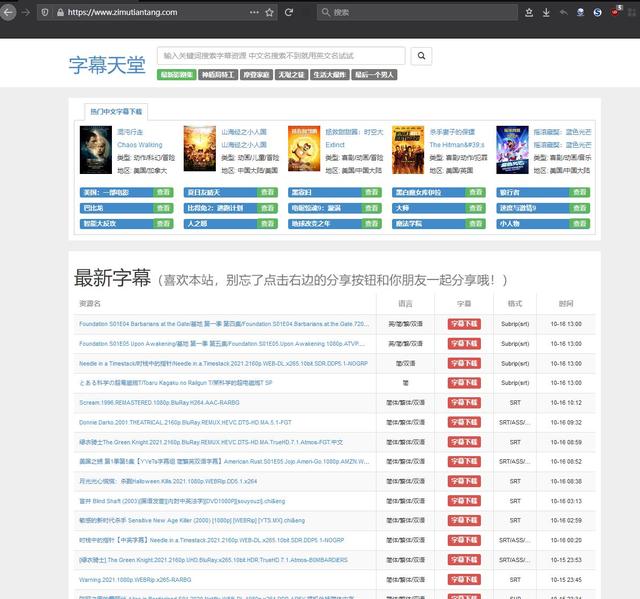Click the green tag under search box
The height and width of the screenshot is (599, 640).
[176, 75]
